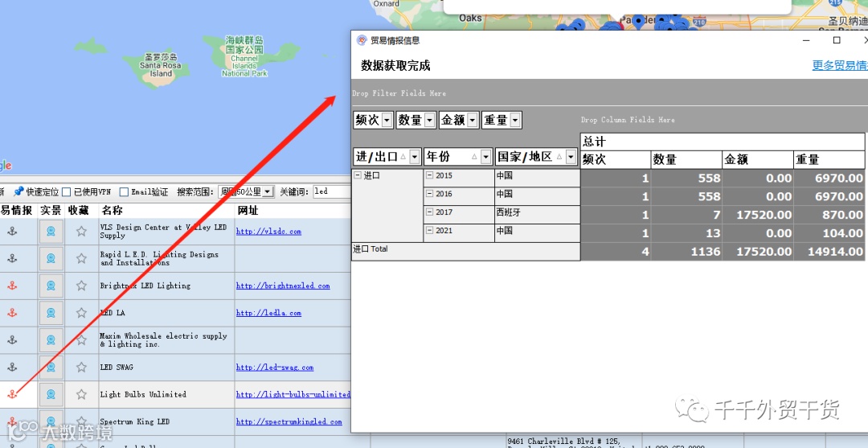Collapse the 2015 year row
The image size is (868, 448).
pos(429,175)
